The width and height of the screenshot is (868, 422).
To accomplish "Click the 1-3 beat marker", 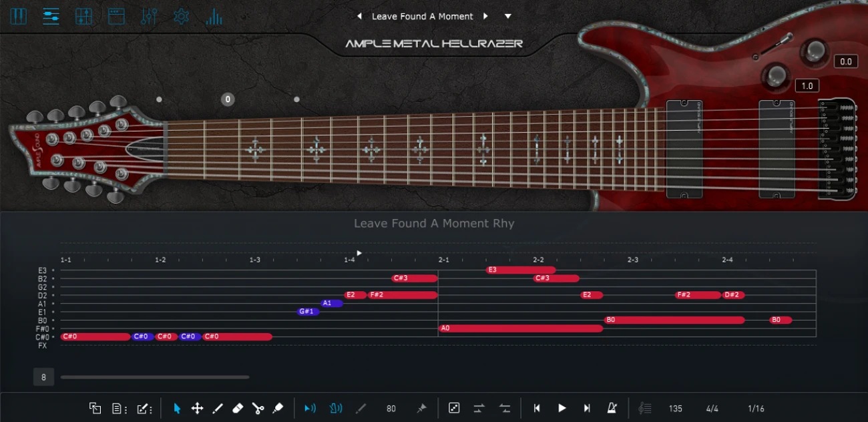I will point(254,260).
